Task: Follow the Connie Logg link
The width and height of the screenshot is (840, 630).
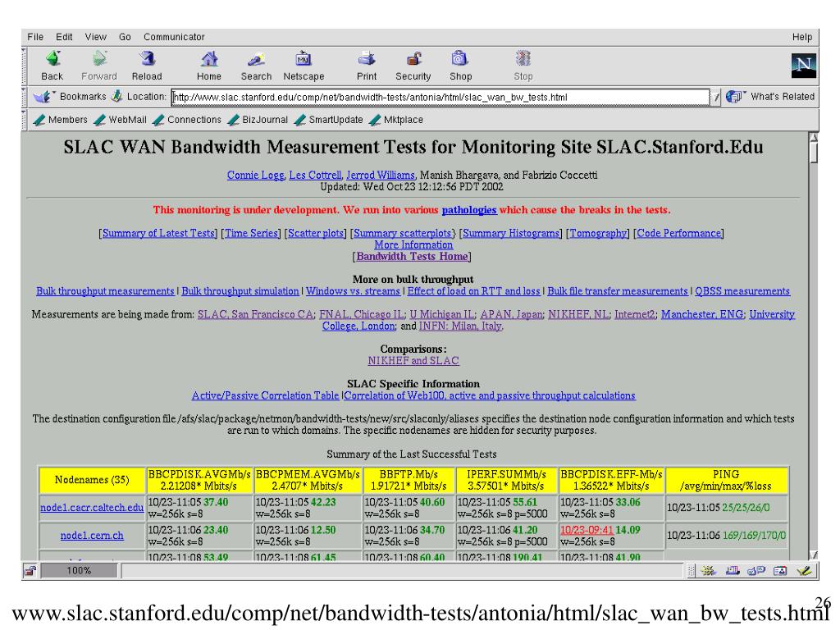Action: 256,176
